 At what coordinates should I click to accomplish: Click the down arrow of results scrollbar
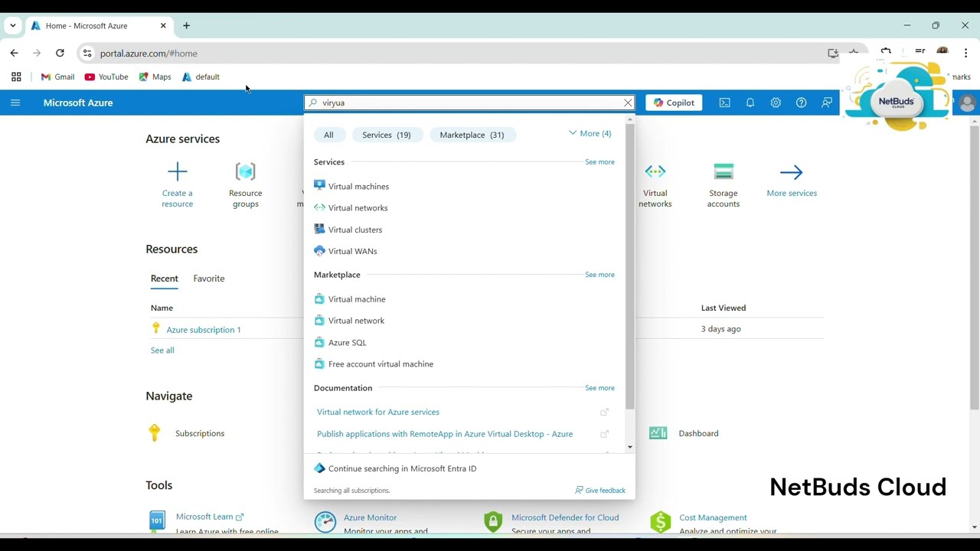point(630,447)
